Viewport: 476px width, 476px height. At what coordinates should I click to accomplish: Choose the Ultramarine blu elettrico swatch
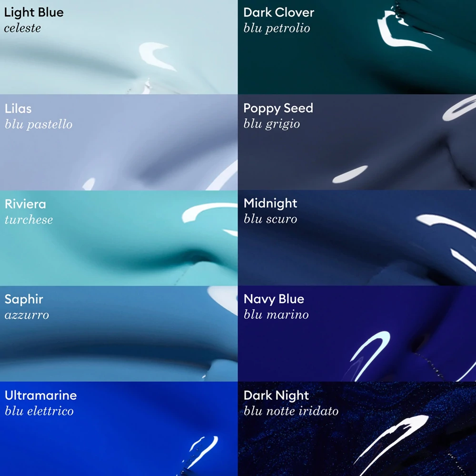point(119,429)
